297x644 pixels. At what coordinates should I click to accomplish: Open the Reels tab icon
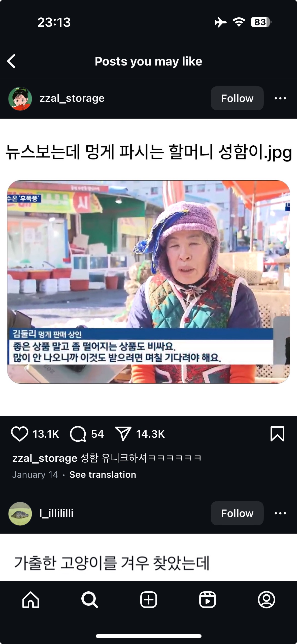207,600
